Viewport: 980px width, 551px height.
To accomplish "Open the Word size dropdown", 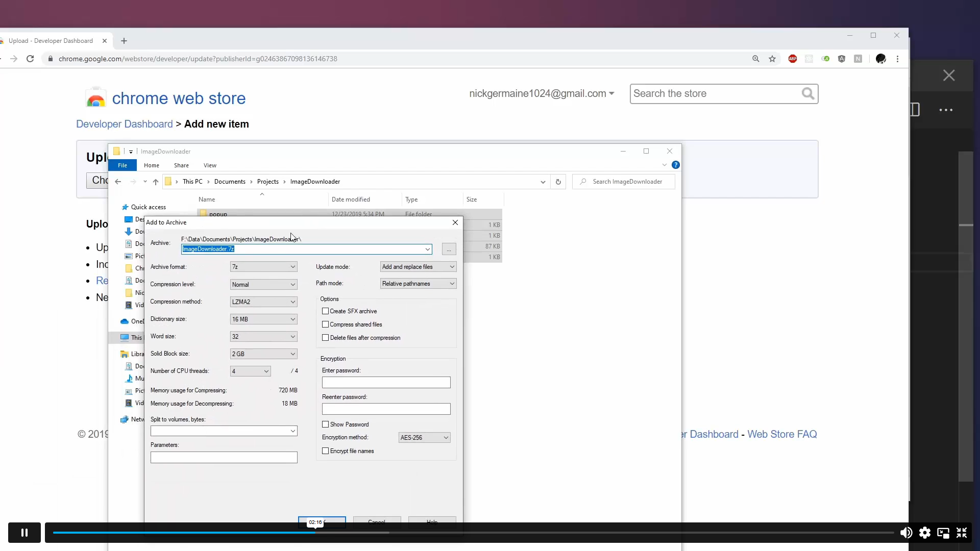I will [263, 337].
